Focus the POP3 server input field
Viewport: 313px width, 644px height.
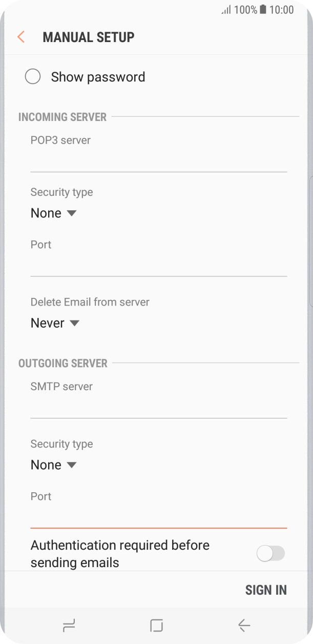pos(158,161)
